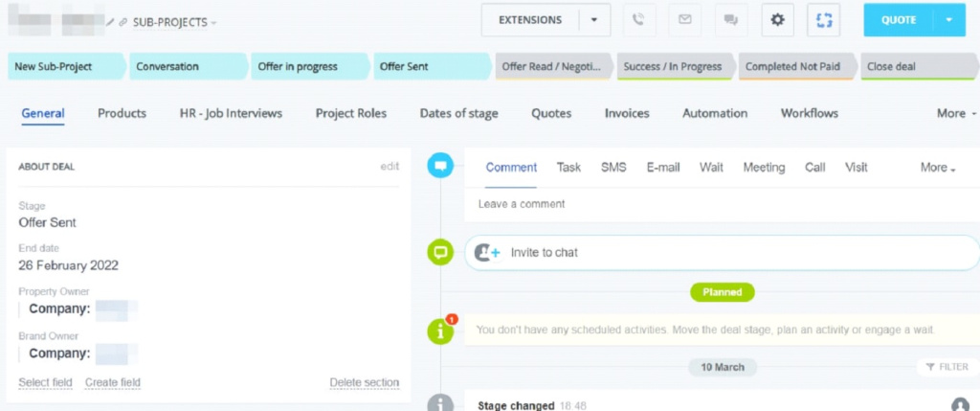This screenshot has width=980, height=411.
Task: Open the Quote button dropdown arrow
Action: tap(948, 20)
